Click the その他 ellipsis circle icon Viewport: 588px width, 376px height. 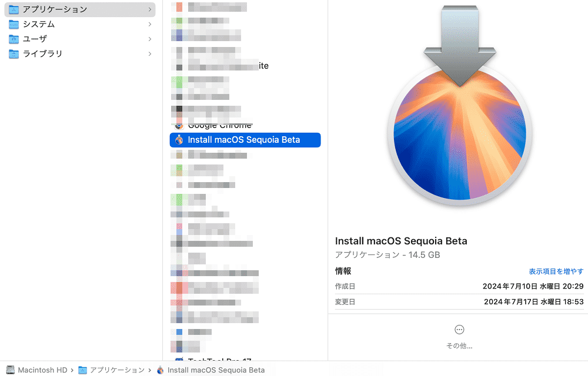pos(459,330)
